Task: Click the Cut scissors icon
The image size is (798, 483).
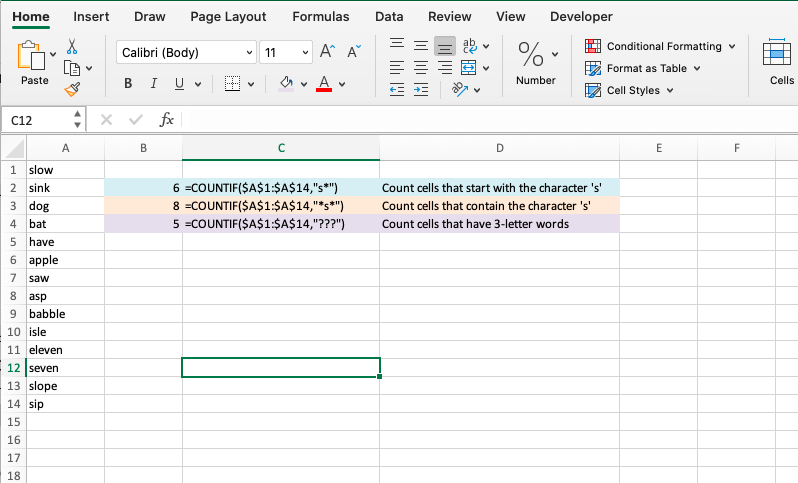Action: [x=72, y=46]
